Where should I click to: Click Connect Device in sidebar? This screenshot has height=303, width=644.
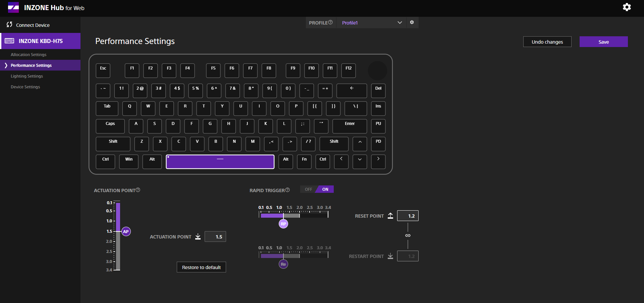click(x=33, y=25)
